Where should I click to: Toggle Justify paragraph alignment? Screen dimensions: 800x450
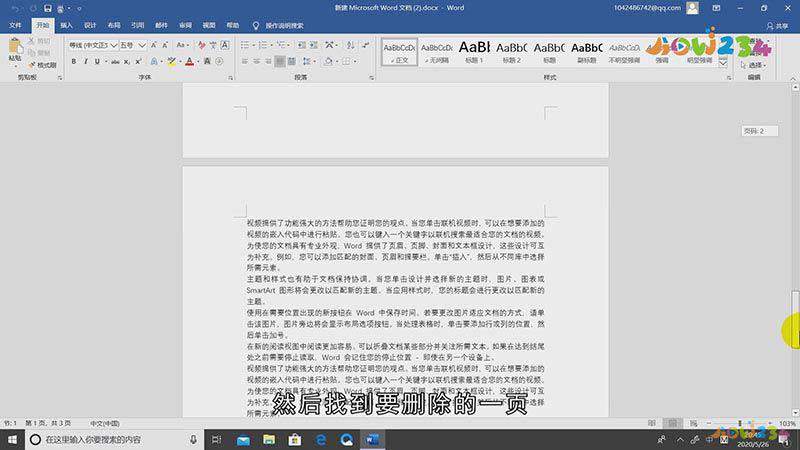tap(280, 62)
